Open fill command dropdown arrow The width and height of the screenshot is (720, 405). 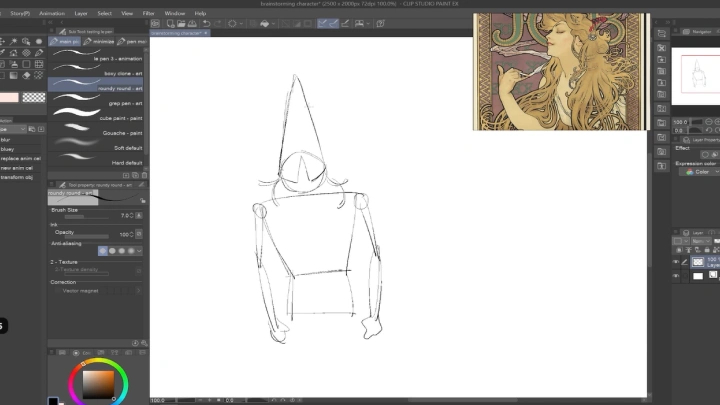(x=273, y=23)
